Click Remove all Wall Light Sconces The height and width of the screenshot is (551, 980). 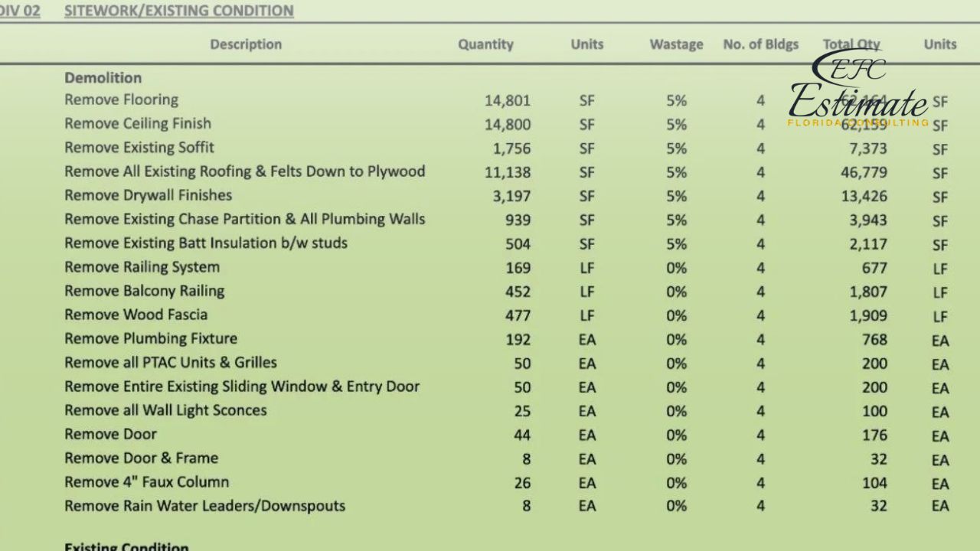(165, 410)
